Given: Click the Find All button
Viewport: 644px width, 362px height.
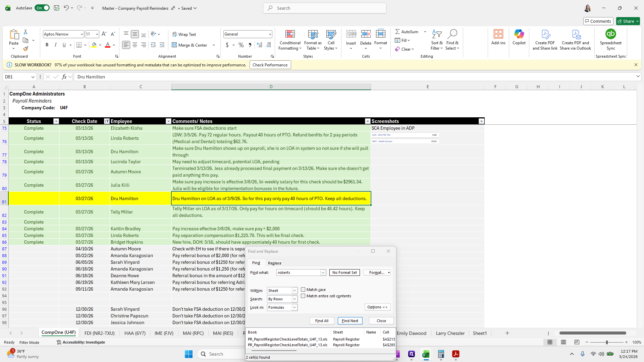Looking at the screenshot, I should tap(321, 321).
